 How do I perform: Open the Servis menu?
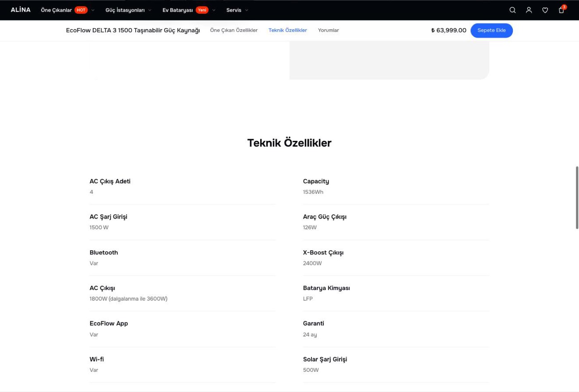[x=234, y=10]
